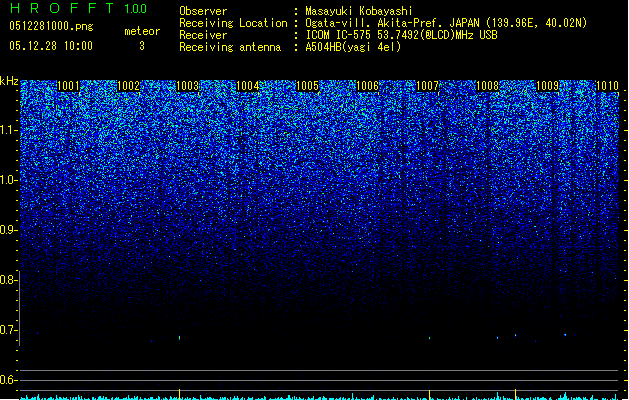This screenshot has height=400, width=629.
Task: Click the 0.6 frequency axis label
Action: [x=9, y=380]
